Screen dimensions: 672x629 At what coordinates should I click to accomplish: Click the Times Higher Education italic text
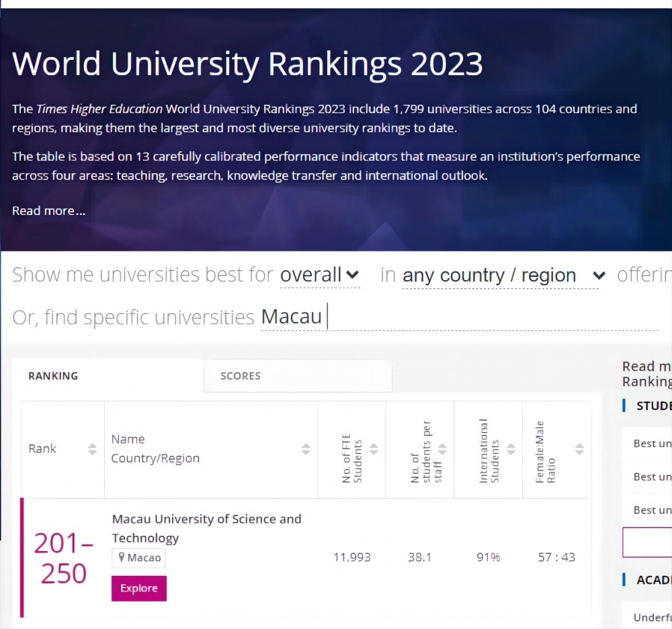coord(99,109)
